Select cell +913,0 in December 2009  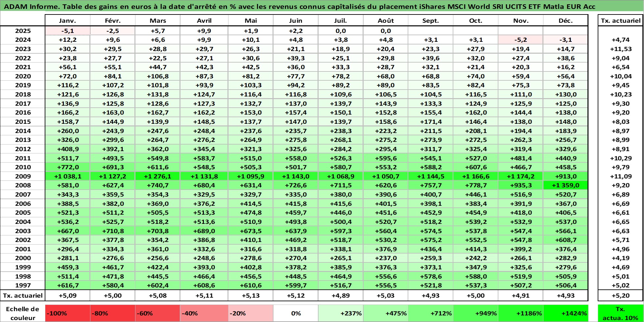tap(565, 176)
